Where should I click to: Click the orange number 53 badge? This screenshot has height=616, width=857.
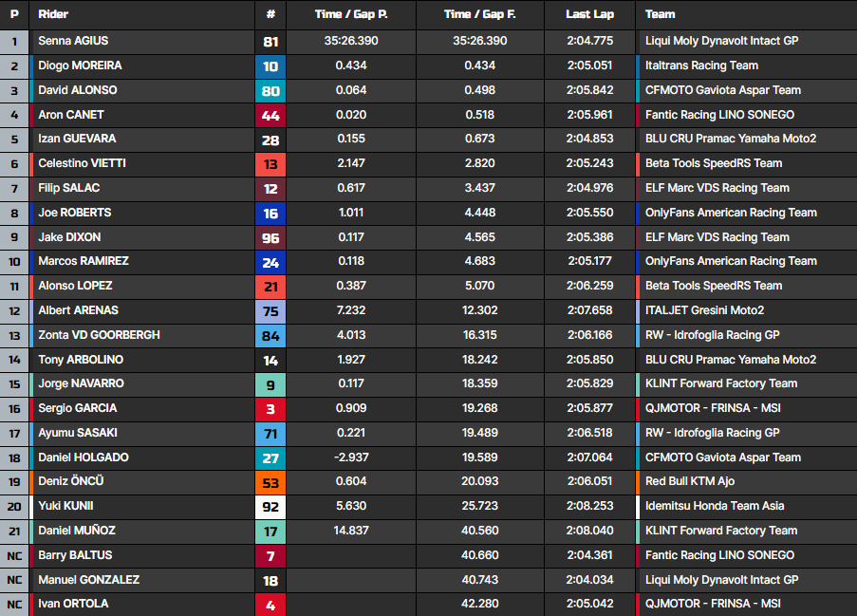[270, 482]
